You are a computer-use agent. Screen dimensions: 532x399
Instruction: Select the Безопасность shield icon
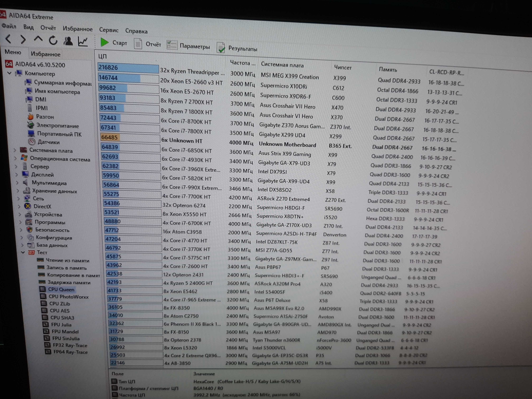click(30, 230)
